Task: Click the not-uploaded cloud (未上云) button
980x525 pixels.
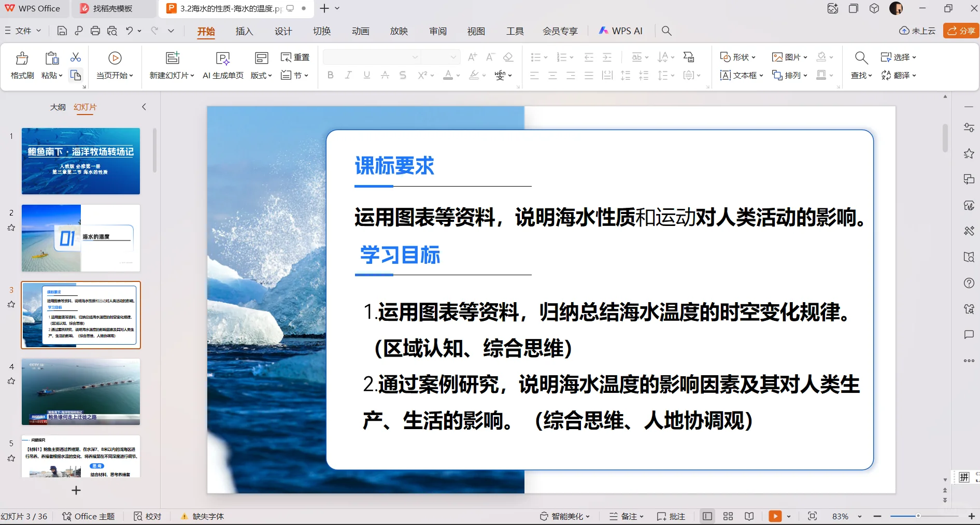Action: 917,31
